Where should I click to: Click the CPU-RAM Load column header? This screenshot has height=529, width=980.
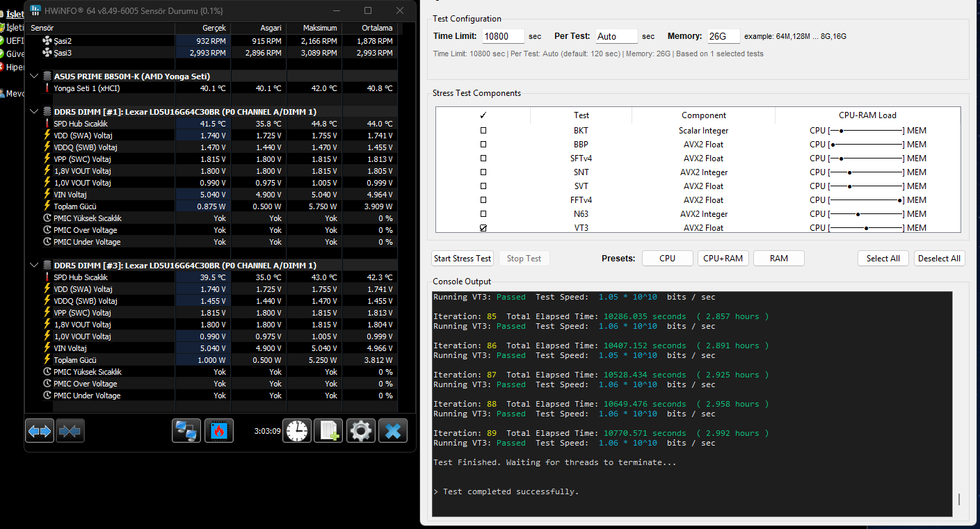tap(867, 115)
